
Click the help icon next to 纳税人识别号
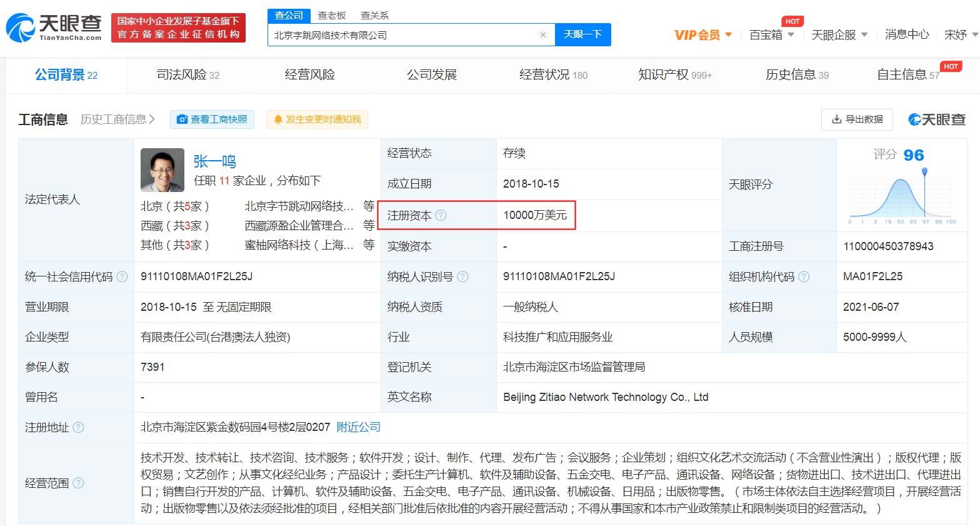tap(462, 276)
